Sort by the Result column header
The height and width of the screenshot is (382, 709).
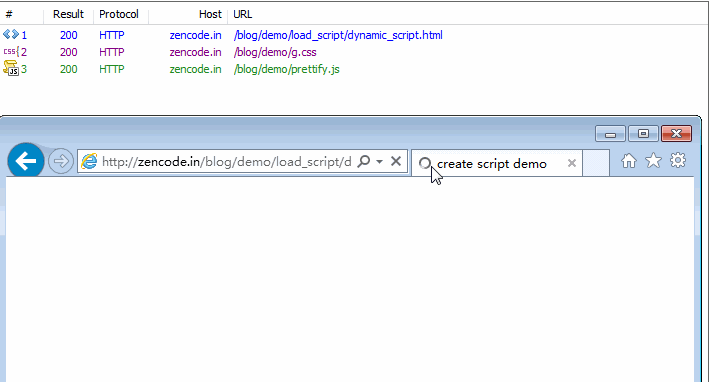tap(68, 14)
